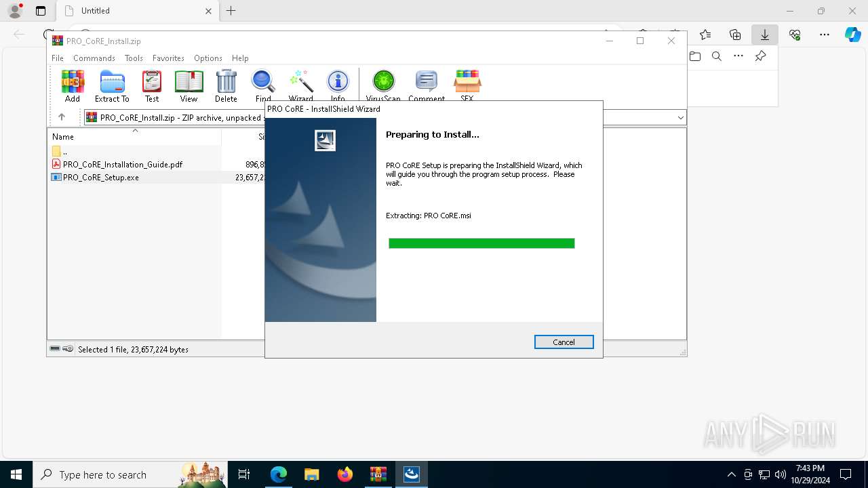
Task: Open the Help menu
Action: pyautogui.click(x=240, y=58)
